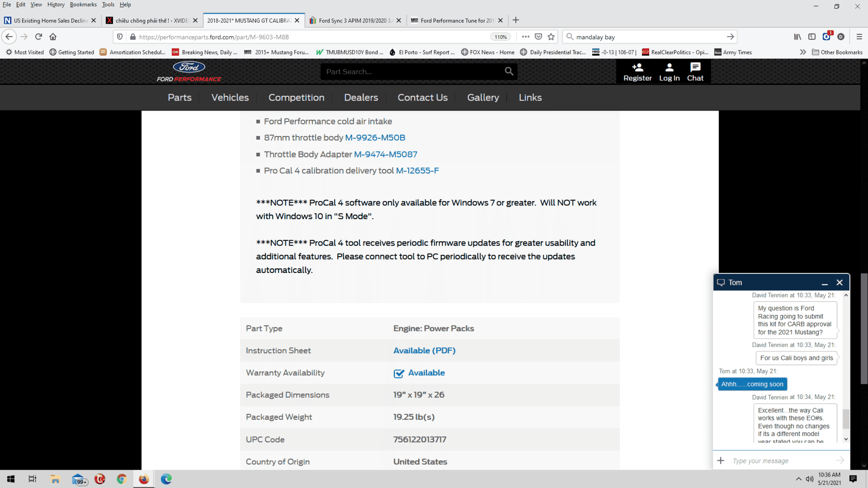868x488 pixels.
Task: Minimize the Tom chat window
Action: pos(825,283)
